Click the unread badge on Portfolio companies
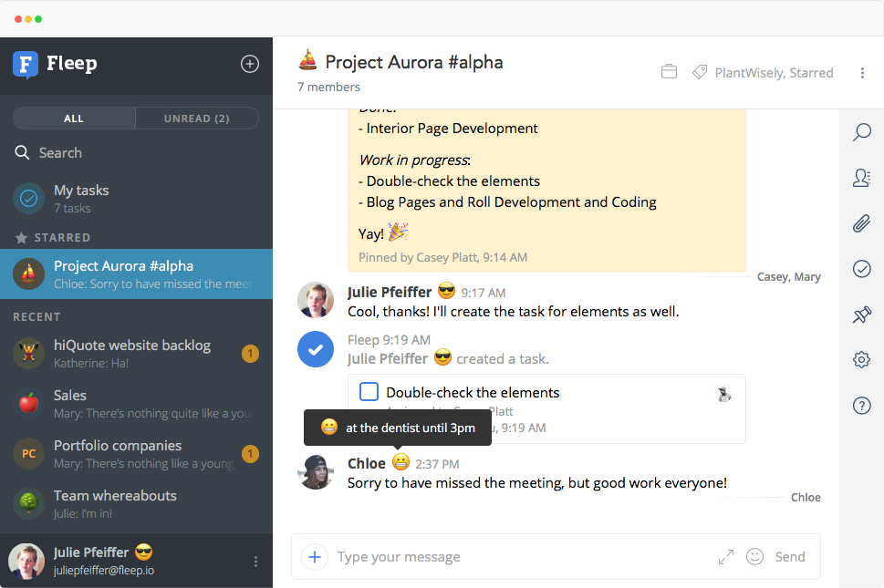This screenshot has width=884, height=588. point(250,453)
